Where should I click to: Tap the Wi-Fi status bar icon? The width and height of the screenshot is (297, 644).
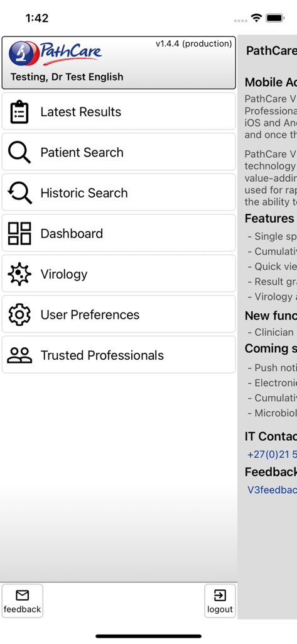point(257,18)
